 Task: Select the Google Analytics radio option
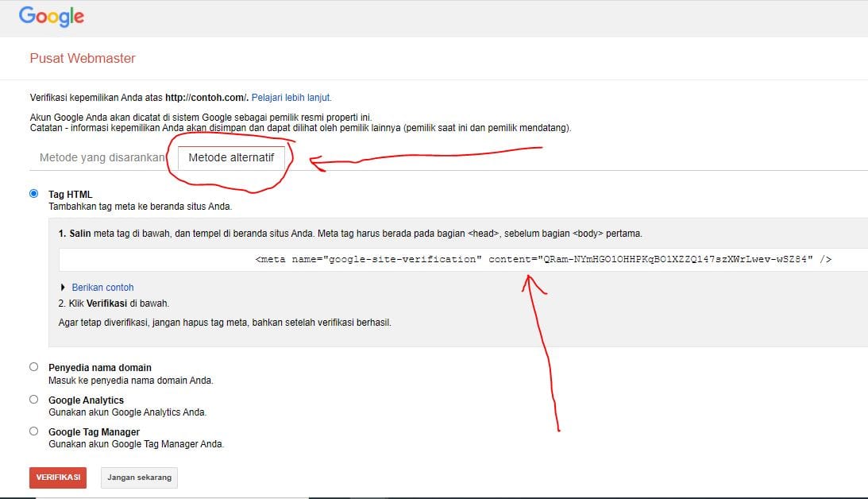coord(34,400)
